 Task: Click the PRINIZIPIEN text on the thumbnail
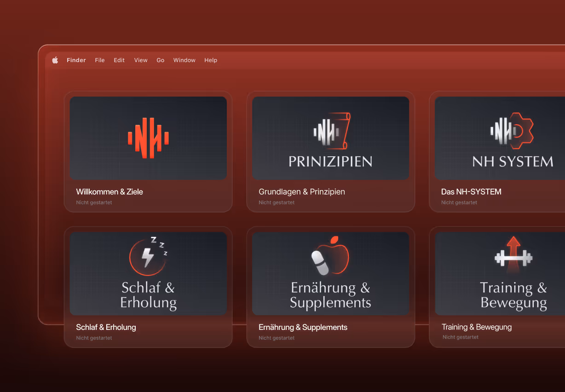point(330,161)
